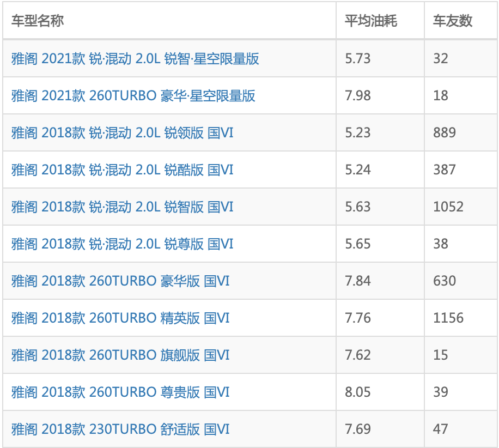
Task: Open 雅阁 2018款 260TURBO 精英版 国VI link
Action: click(x=120, y=318)
